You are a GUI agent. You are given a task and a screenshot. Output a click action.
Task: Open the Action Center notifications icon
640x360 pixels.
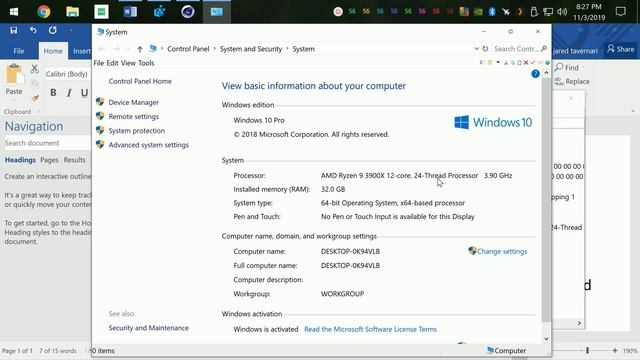point(621,12)
